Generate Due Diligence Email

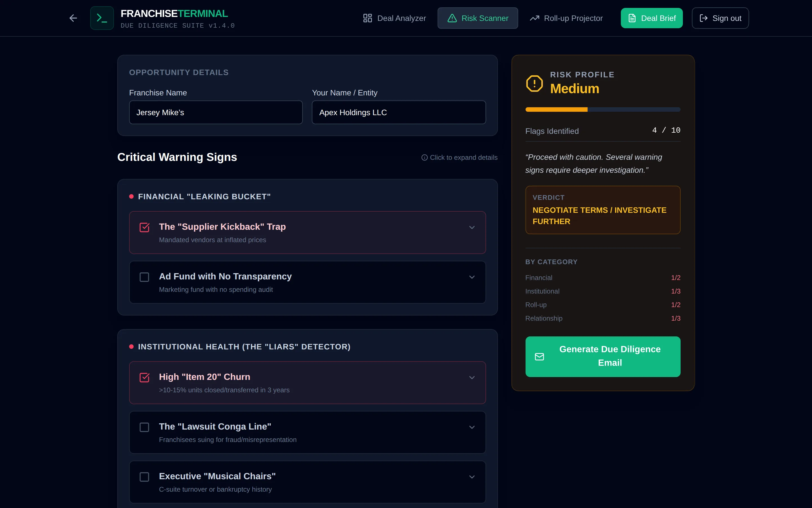(603, 357)
